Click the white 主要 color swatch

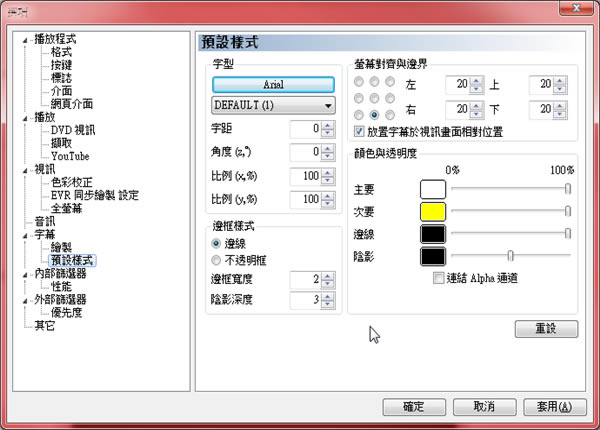click(x=433, y=188)
